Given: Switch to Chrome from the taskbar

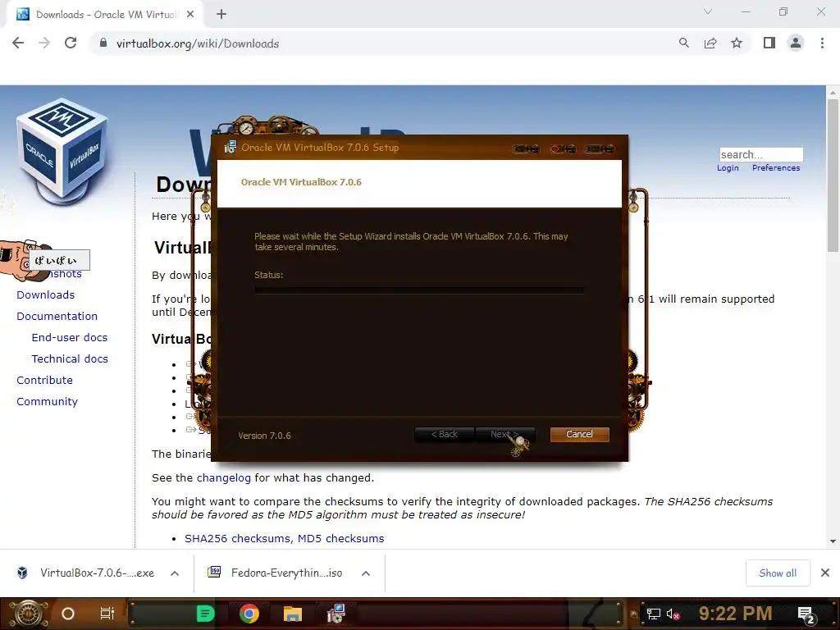Looking at the screenshot, I should [249, 614].
